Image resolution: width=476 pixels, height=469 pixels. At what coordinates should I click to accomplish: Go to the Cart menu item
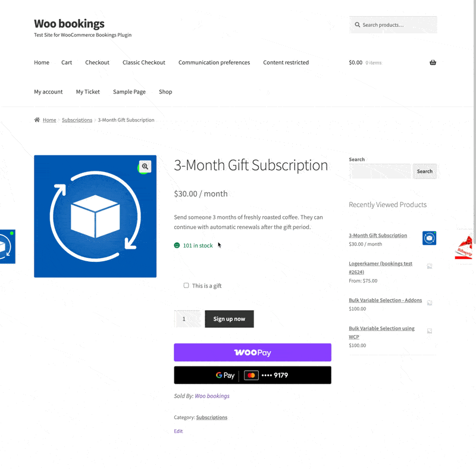67,62
